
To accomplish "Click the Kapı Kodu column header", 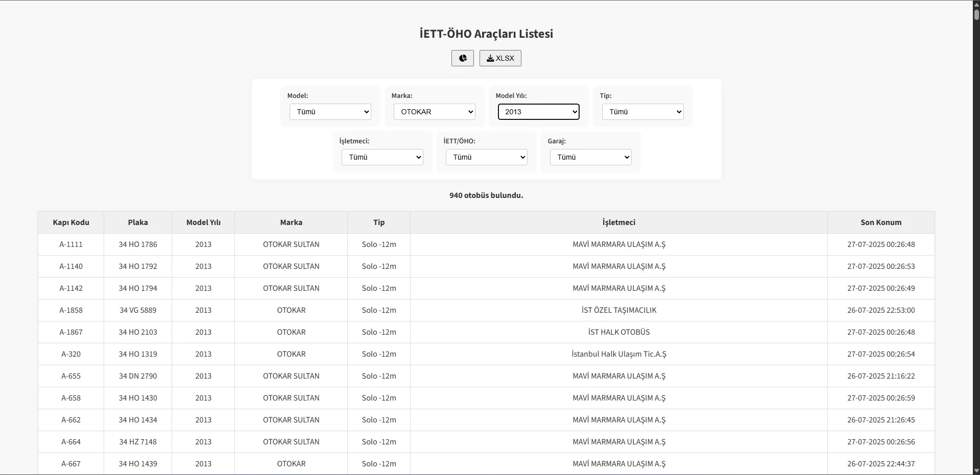I will [71, 222].
